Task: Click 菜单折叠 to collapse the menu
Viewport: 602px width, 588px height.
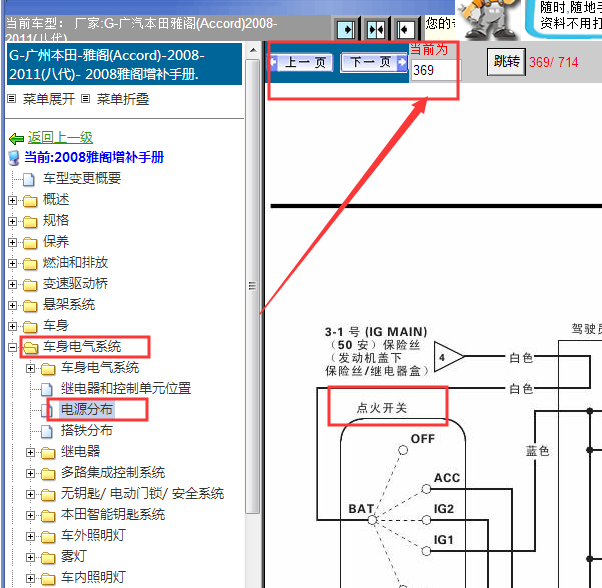Action: (122, 99)
